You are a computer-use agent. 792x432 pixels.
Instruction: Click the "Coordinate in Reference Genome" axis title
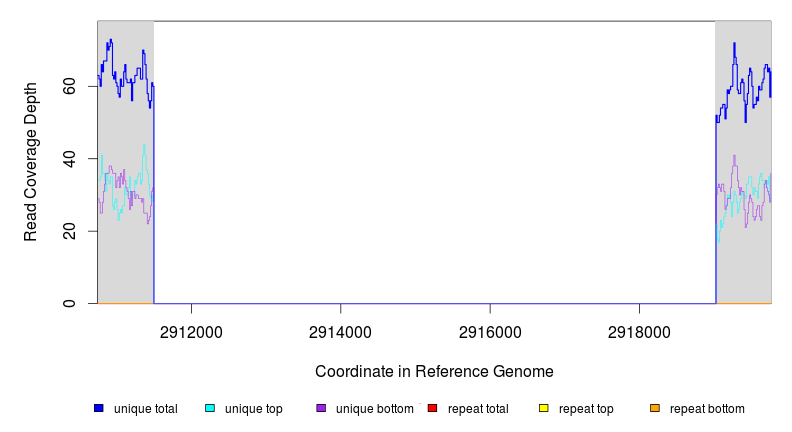coord(434,371)
